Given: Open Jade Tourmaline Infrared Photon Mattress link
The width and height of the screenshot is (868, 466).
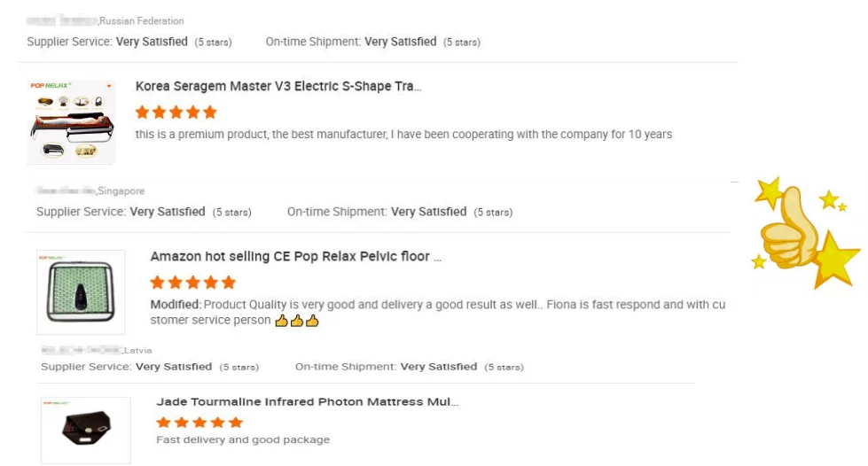Looking at the screenshot, I should pos(308,402).
